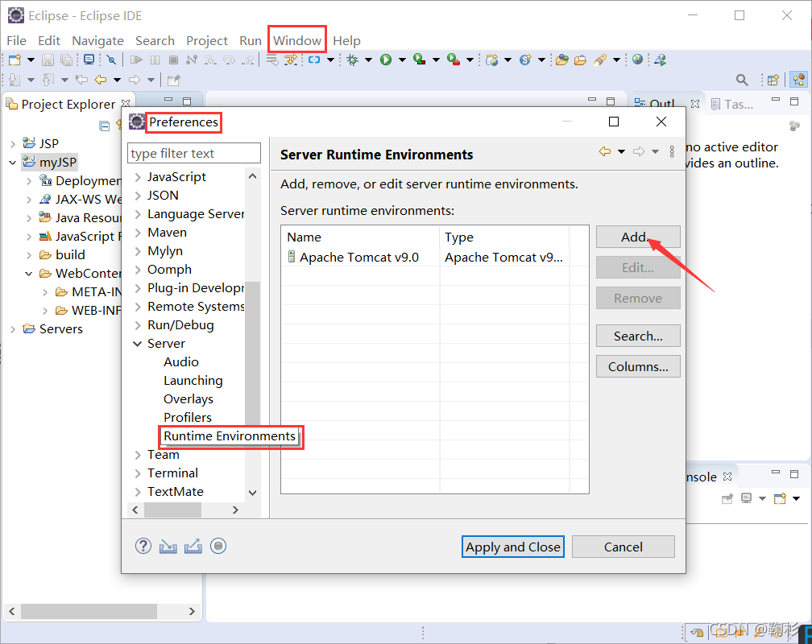812x644 pixels.
Task: Click the Open Task briefcase-folder icon
Action: (581, 60)
